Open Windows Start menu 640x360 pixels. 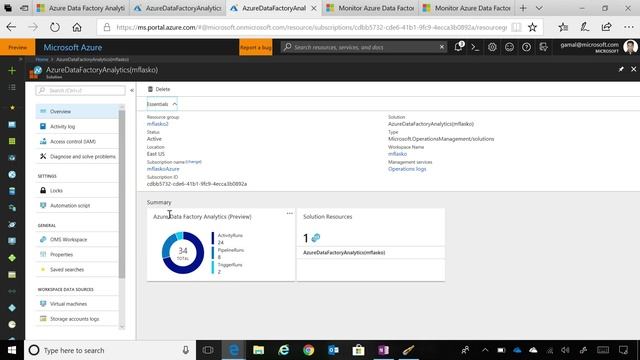point(12,350)
